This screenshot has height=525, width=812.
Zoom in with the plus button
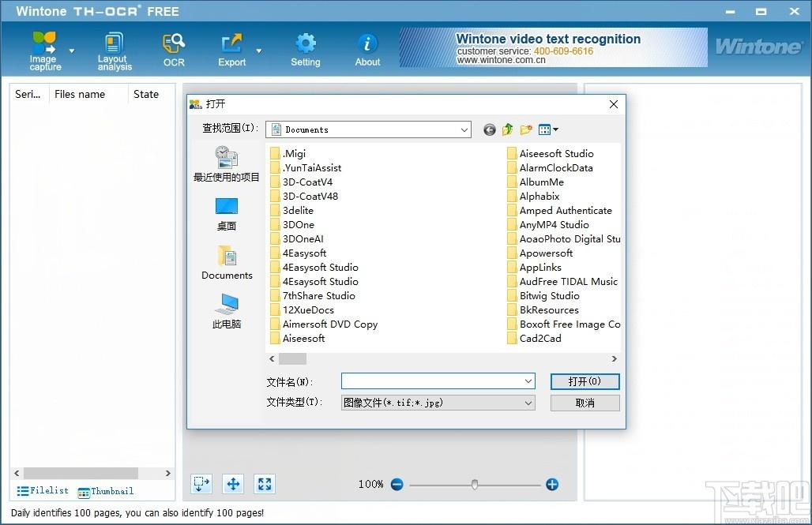(x=552, y=485)
